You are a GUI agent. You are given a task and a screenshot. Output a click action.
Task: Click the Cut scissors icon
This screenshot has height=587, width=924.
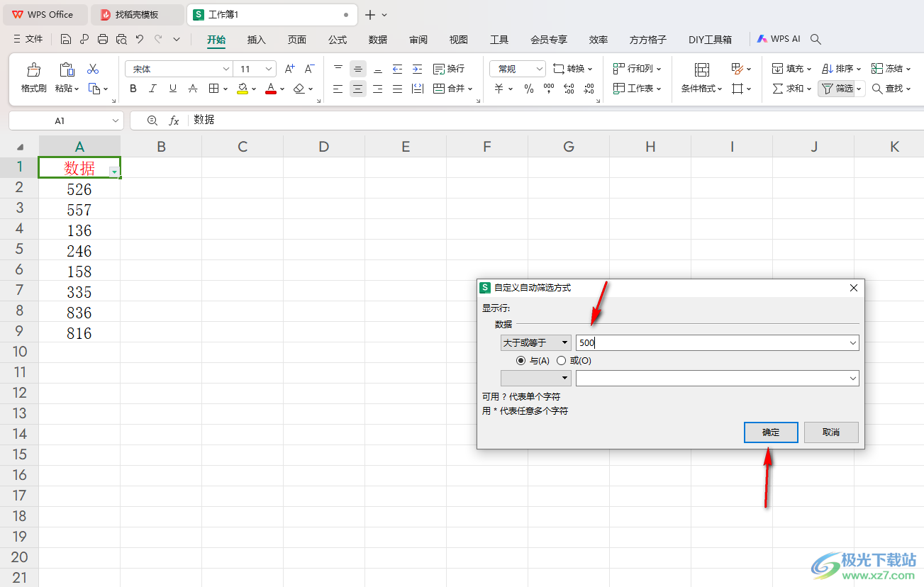93,69
